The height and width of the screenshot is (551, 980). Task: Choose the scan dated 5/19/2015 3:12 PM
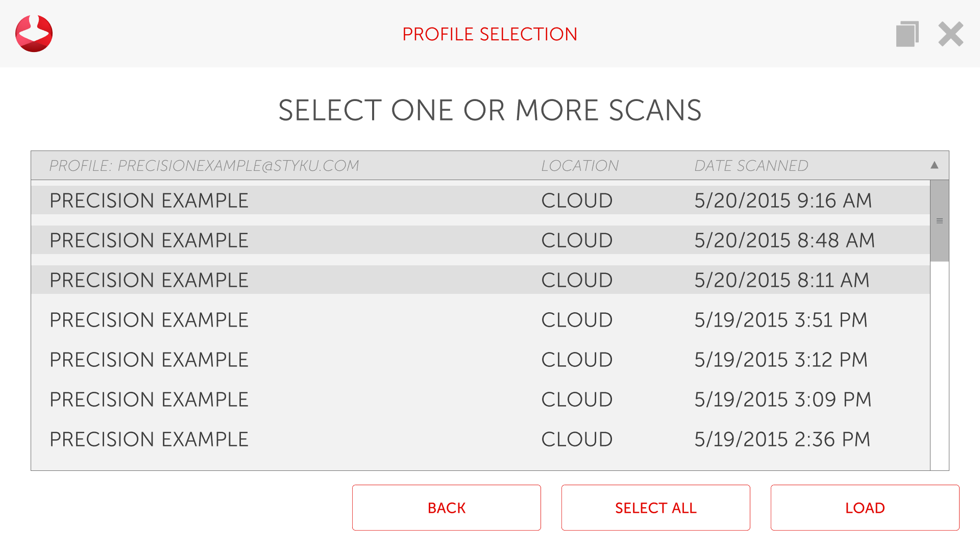point(480,360)
